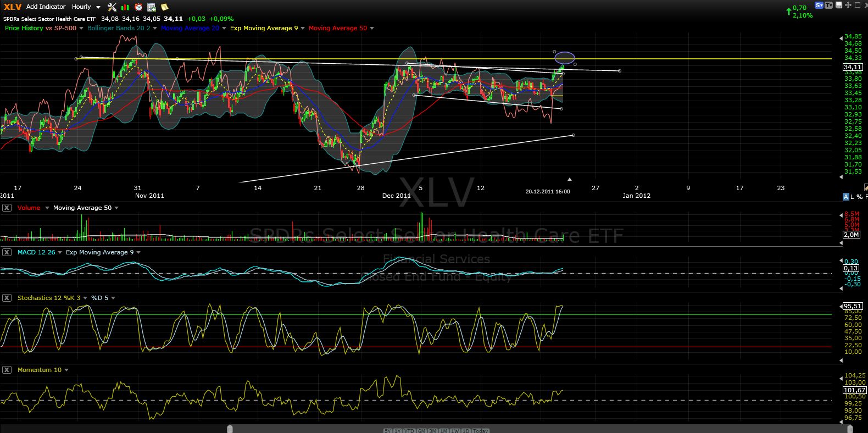
Task: Expand %D 5 dropdown arrow
Action: click(113, 298)
